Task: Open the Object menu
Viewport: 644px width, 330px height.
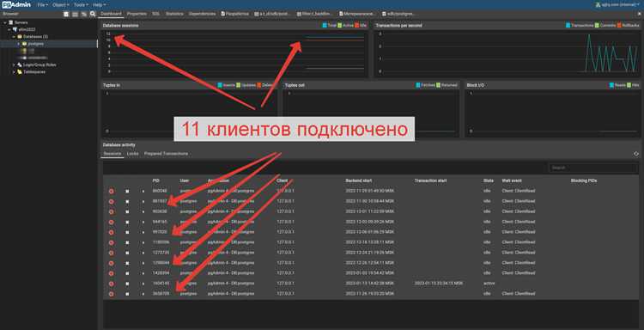Action: point(61,5)
